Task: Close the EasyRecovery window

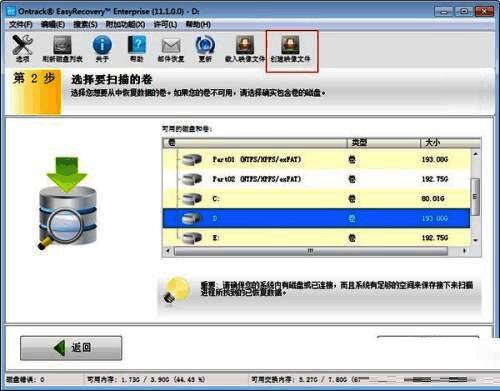Action: pos(484,12)
